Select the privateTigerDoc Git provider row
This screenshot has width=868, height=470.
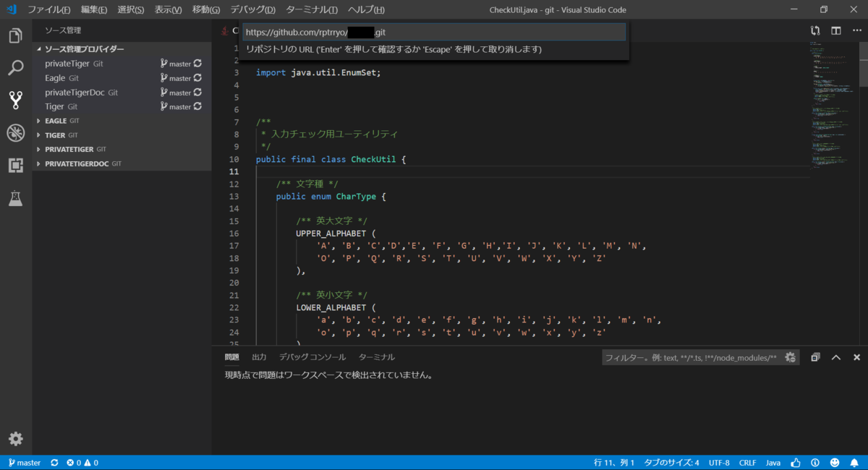coord(123,93)
